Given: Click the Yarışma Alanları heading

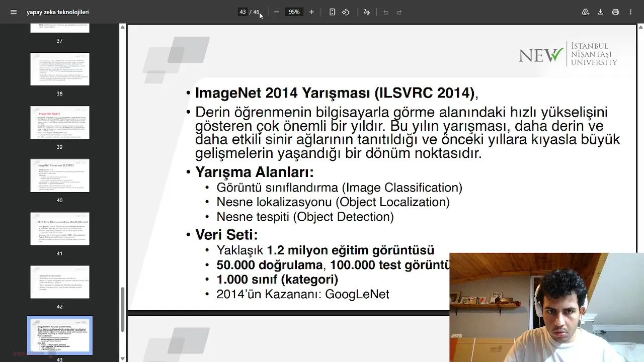Looking at the screenshot, I should click(255, 172).
